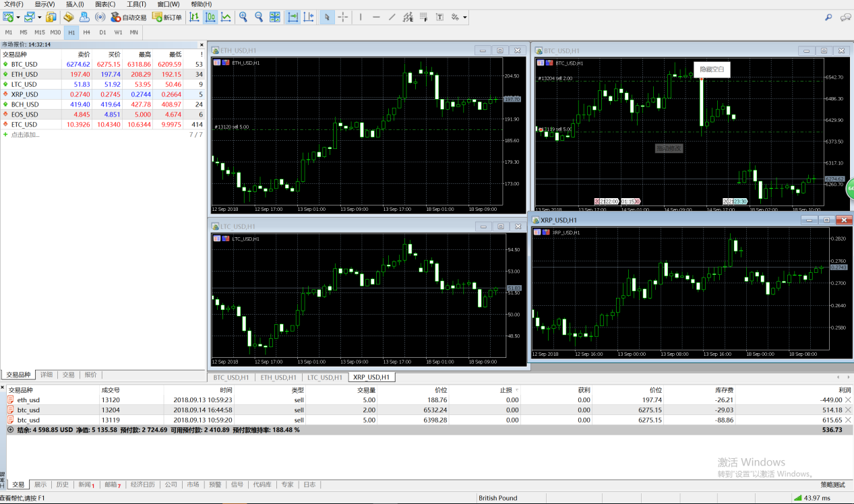Close the eth_usd order 13120 with X
854x504 pixels.
tap(848, 400)
